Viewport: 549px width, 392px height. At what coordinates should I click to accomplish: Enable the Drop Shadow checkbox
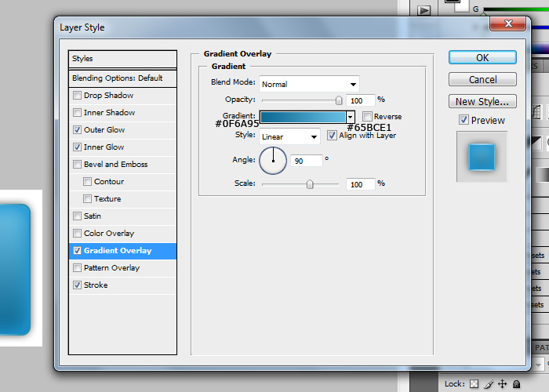(77, 95)
